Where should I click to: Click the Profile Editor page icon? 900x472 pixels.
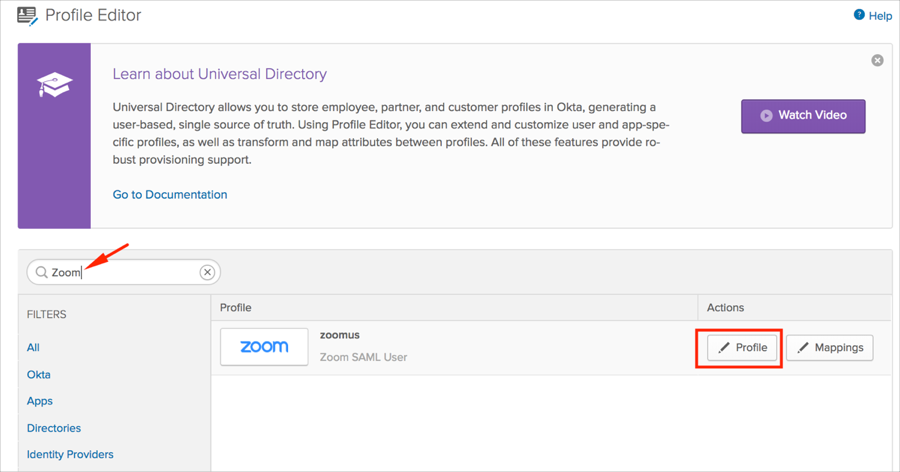click(x=27, y=16)
